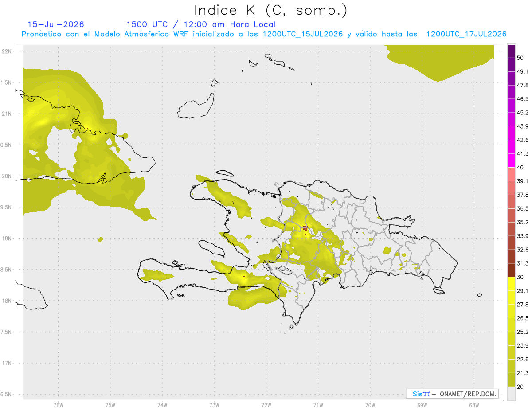Select the magenta swatch between 40 and 41.3
This screenshot has width=532, height=411.
coord(512,160)
